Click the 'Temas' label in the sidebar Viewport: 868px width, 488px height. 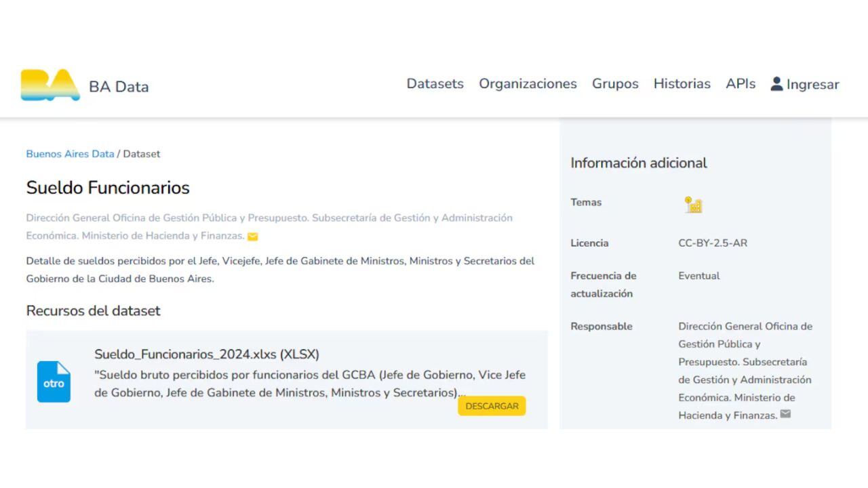pos(586,202)
